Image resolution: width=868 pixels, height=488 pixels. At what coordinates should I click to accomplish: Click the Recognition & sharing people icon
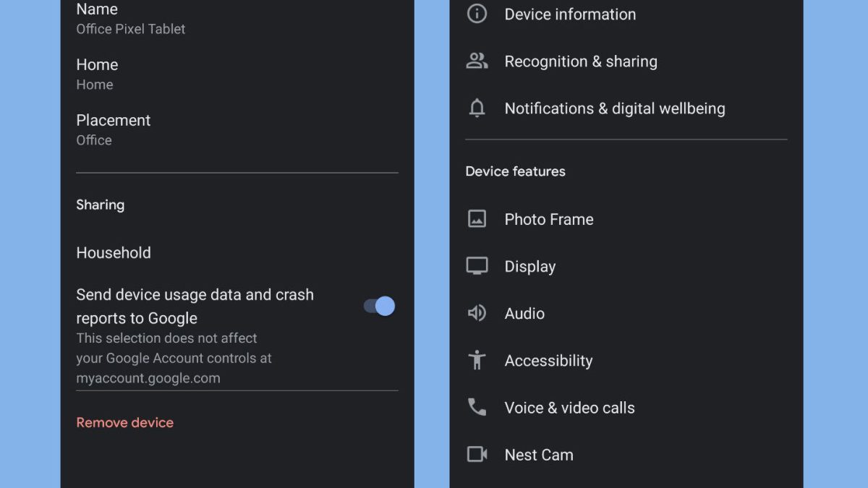[x=477, y=61]
